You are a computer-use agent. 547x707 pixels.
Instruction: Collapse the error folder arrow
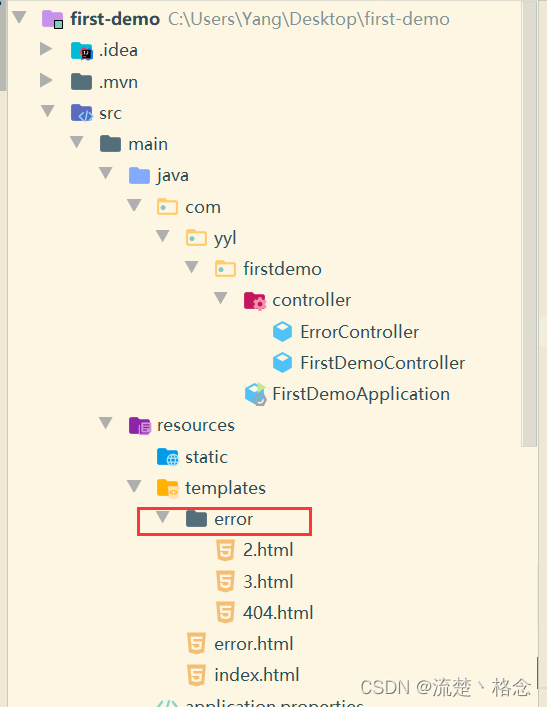pos(163,517)
